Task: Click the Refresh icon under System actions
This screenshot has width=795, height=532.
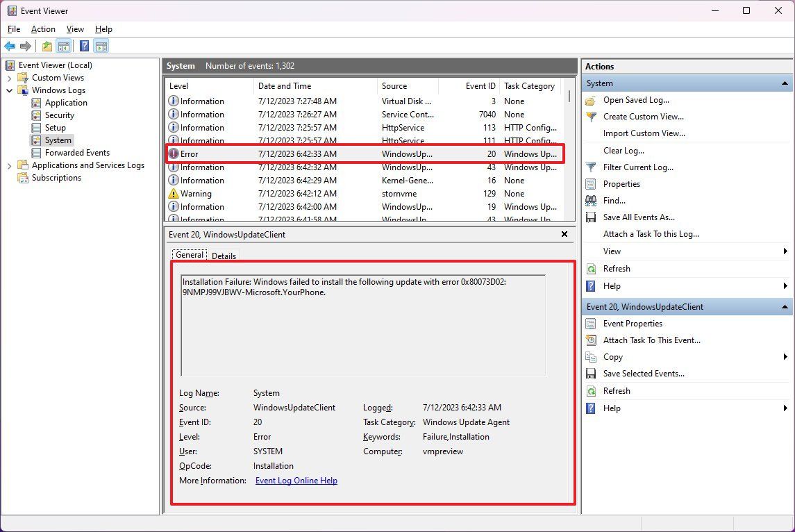Action: [x=589, y=269]
